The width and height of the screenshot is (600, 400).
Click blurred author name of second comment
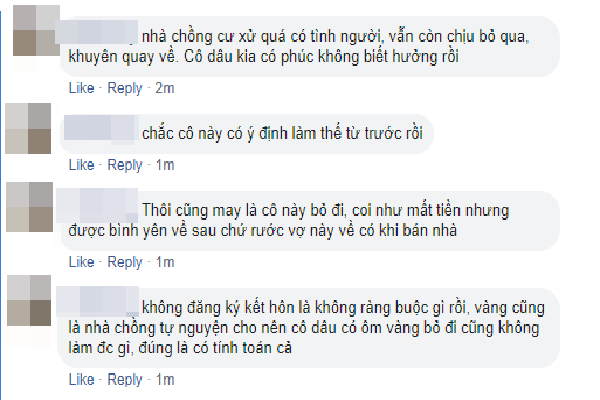coord(101,128)
